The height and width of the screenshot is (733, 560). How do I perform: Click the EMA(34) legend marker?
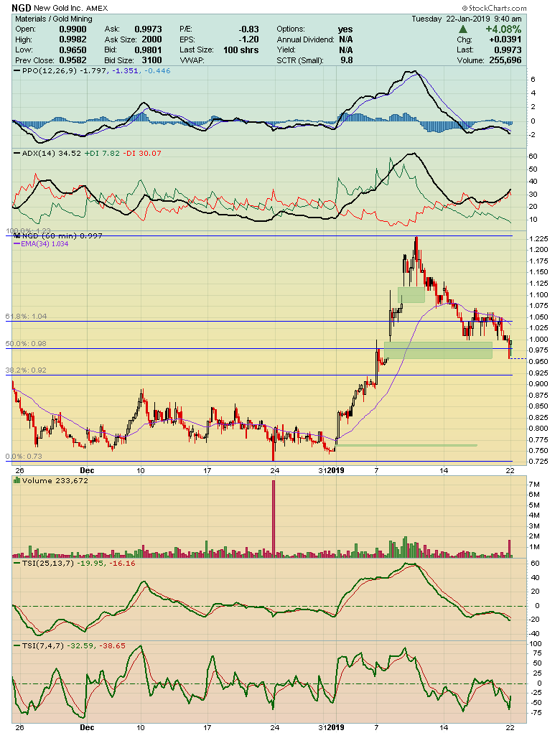click(17, 243)
